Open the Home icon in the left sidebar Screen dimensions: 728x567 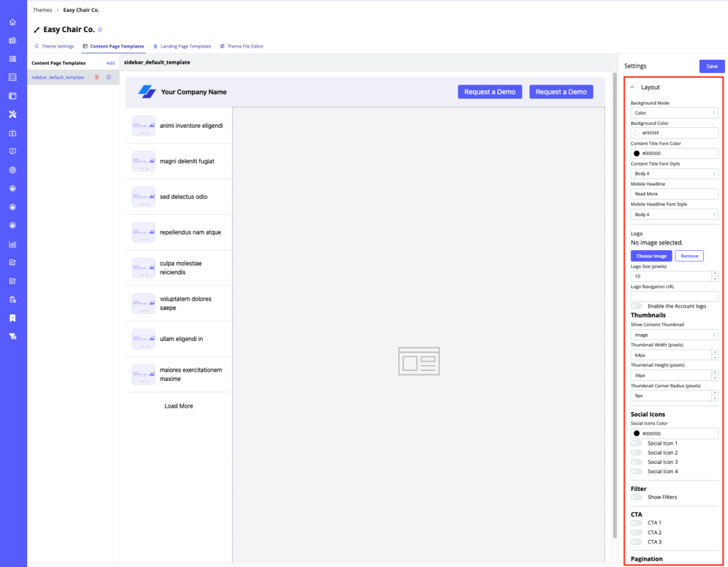(x=11, y=22)
